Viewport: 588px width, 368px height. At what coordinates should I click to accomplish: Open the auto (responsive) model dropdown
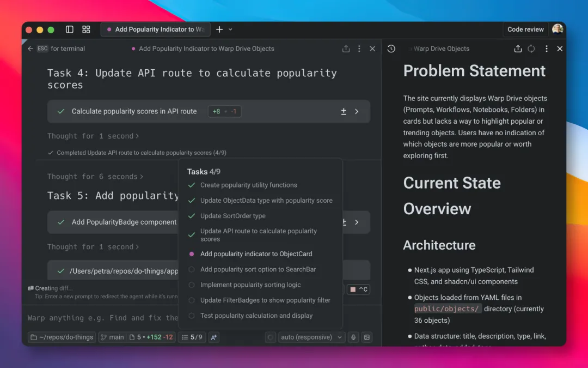[x=311, y=337]
